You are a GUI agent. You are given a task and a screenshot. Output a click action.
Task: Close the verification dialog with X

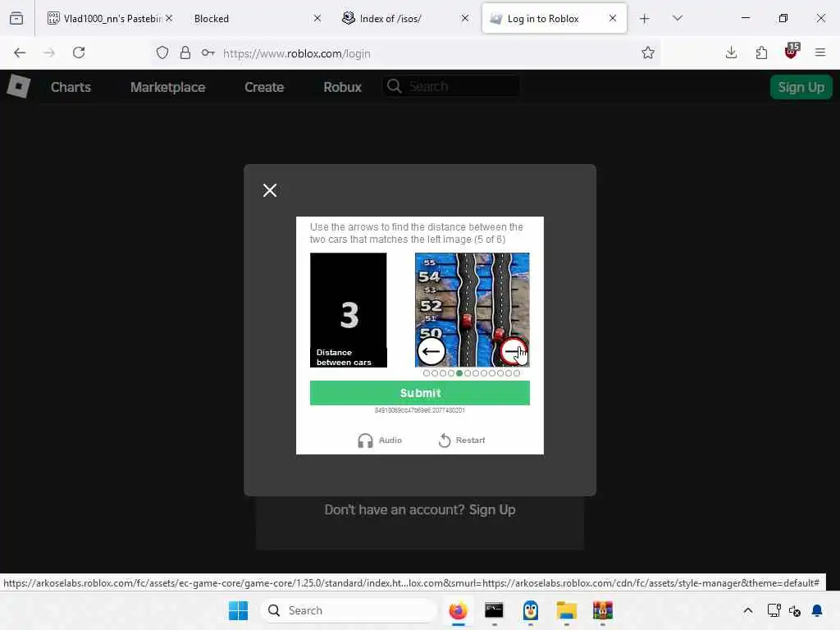click(269, 190)
